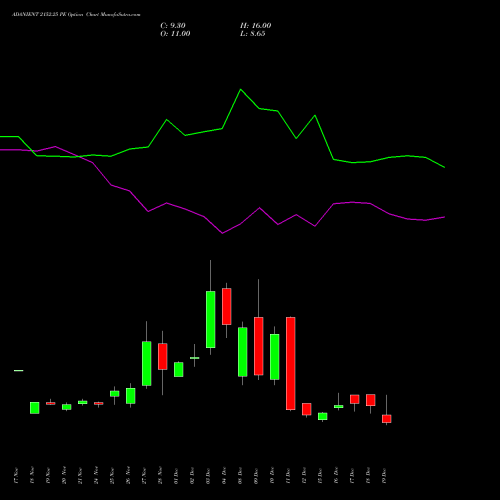Click the tall green candle above 03 Dec
Image resolution: width=500 pixels, height=500 pixels.
coord(211,319)
